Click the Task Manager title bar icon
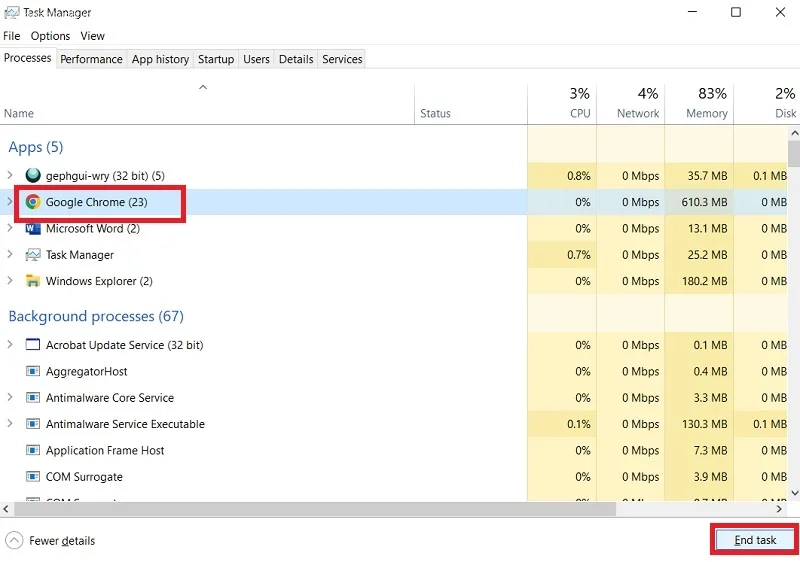800x562 pixels. [x=11, y=12]
